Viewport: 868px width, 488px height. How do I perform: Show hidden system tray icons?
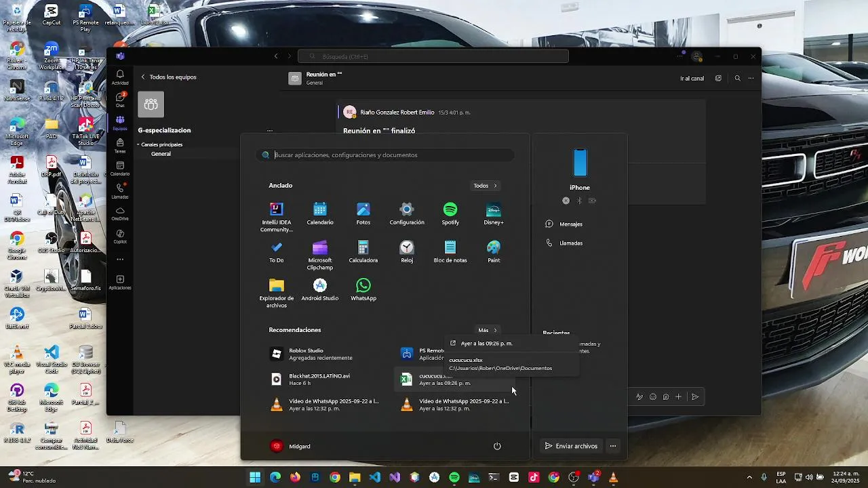749,477
